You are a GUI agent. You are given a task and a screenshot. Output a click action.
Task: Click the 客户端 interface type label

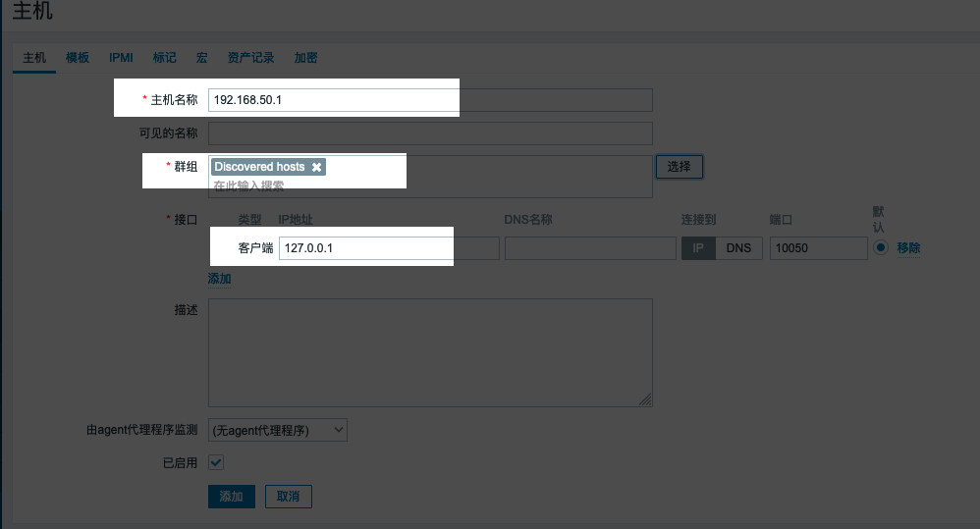pyautogui.click(x=255, y=248)
